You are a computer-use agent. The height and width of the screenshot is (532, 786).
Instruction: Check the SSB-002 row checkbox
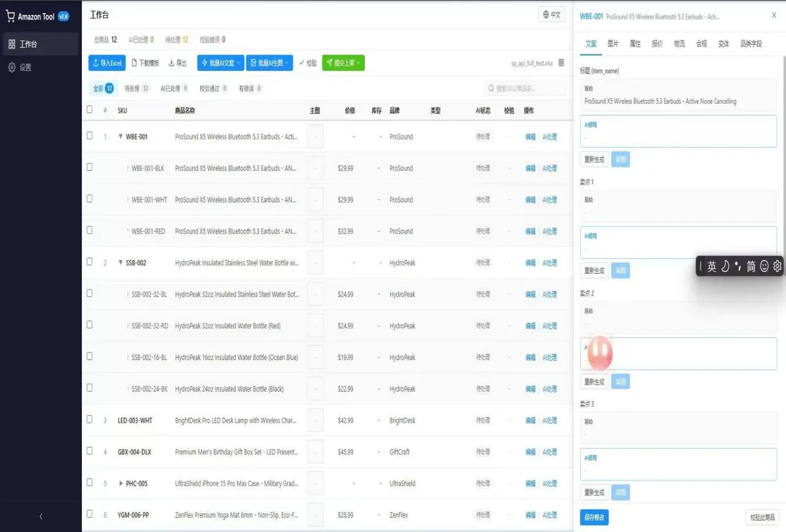pos(90,261)
